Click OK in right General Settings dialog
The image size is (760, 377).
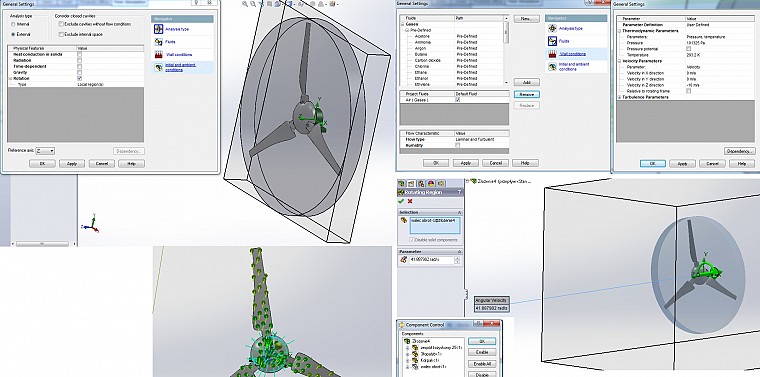point(652,164)
